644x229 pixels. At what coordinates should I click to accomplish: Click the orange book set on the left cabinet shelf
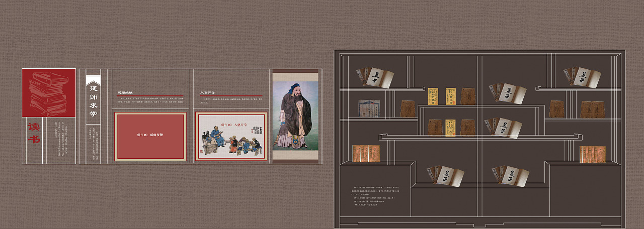tap(366, 154)
